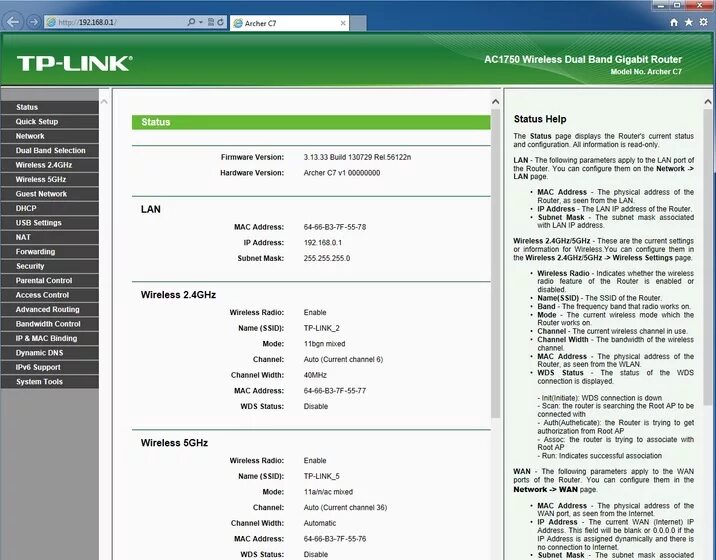The image size is (716, 560).
Task: Go back with browser back arrow
Action: (13, 22)
